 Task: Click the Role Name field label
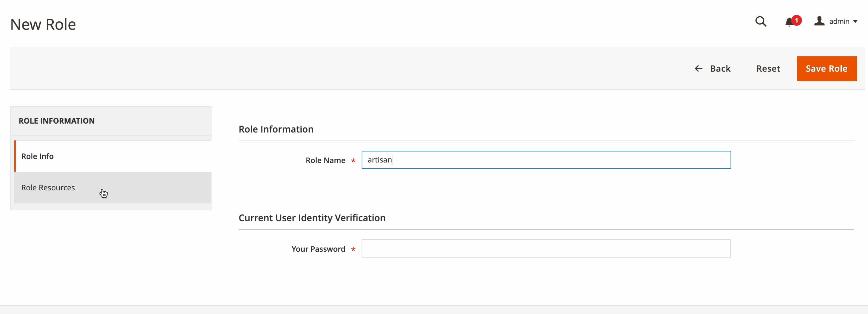[325, 160]
